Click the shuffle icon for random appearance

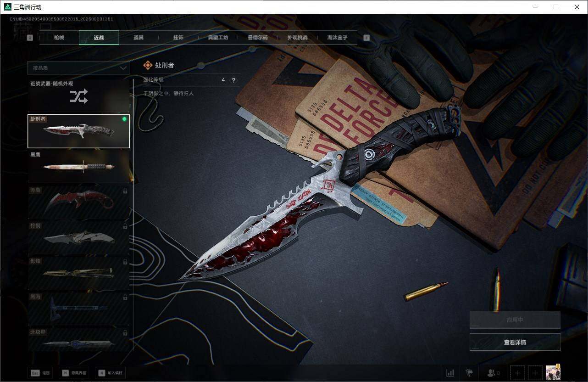78,96
